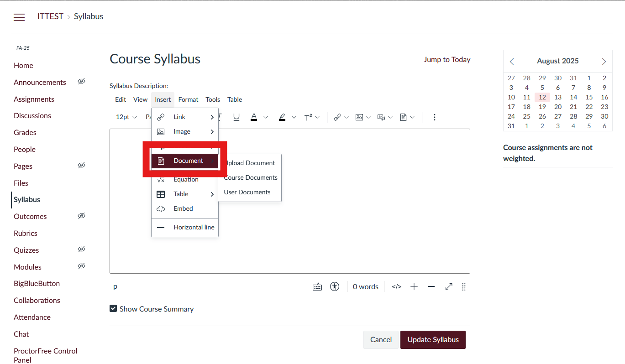Go to next month in calendar
The height and width of the screenshot is (364, 625).
coord(604,61)
